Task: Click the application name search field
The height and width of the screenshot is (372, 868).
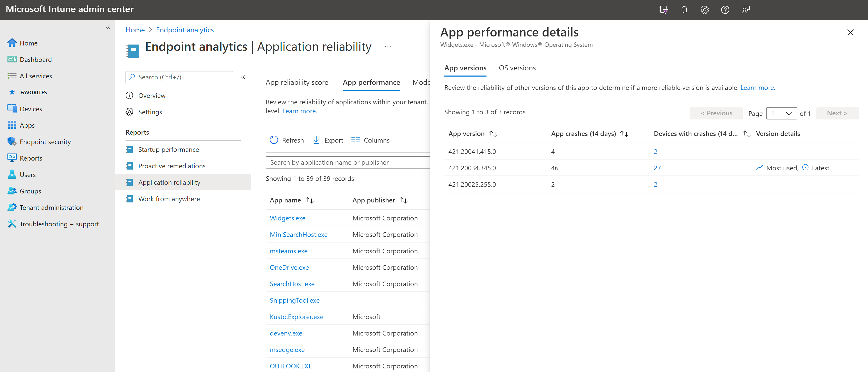Action: point(347,163)
